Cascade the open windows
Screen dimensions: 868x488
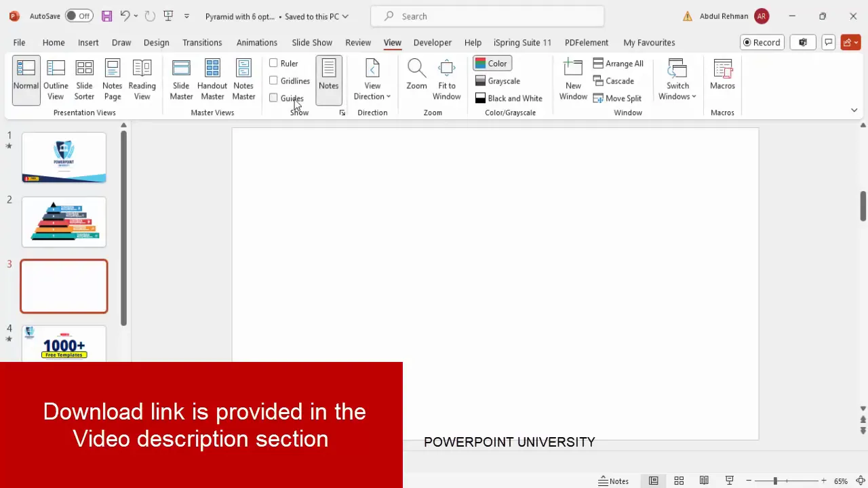tap(614, 81)
